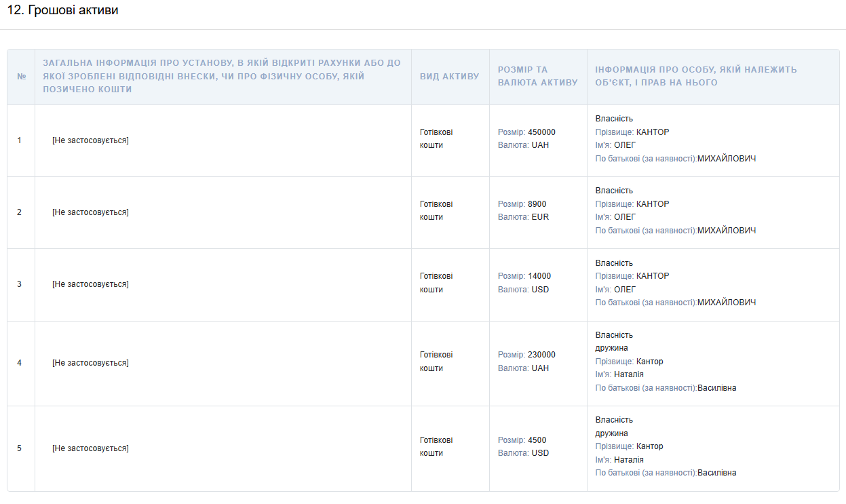Click "Готівкові кошти" in the fifth row
Screen dimensions: 846x504
(436, 446)
